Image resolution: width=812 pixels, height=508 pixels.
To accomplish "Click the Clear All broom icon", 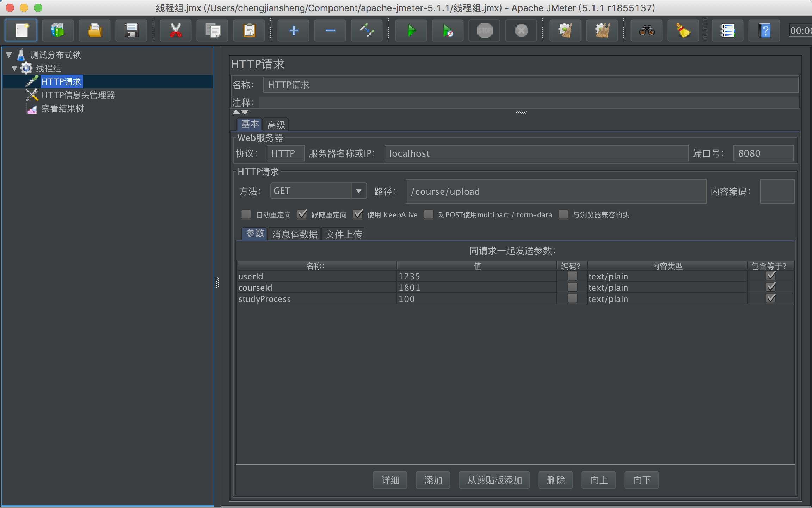I will coord(602,31).
